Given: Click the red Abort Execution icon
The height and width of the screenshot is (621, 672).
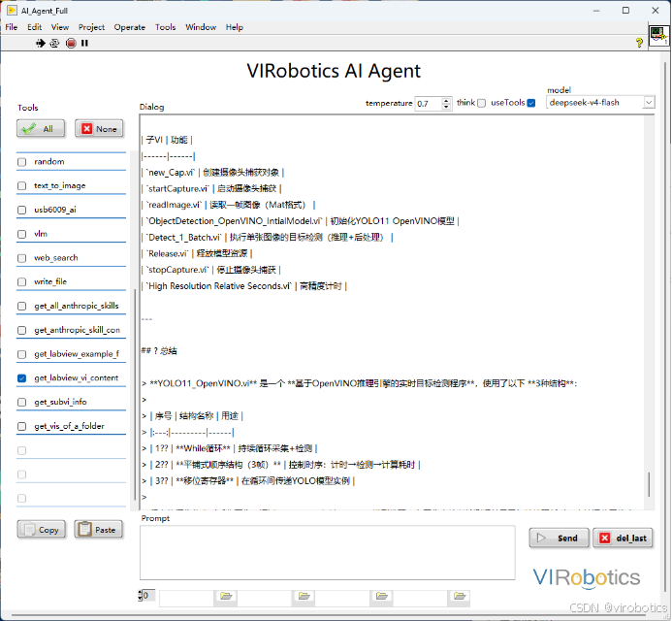Looking at the screenshot, I should [x=71, y=43].
